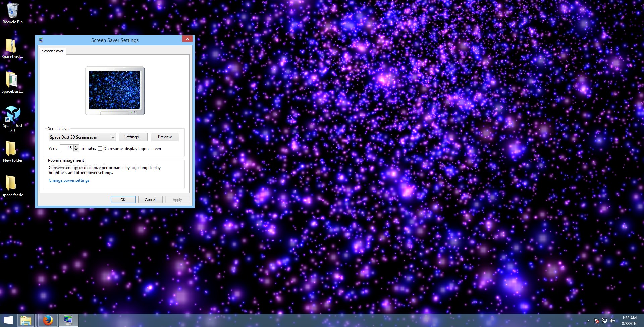Click the Screen Saver Settings taskbar icon
Screen dimensions: 644x327
coord(68,320)
